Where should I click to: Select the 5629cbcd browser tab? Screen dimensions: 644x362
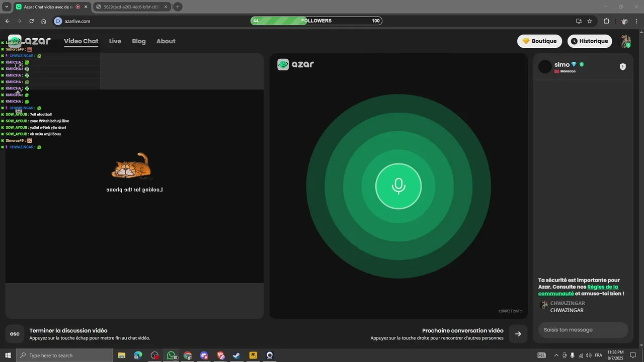pos(131,7)
